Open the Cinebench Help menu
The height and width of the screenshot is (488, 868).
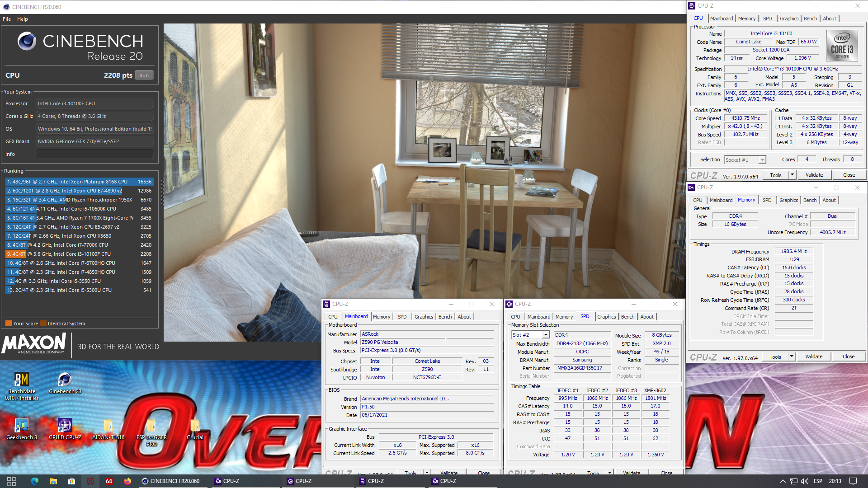[23, 19]
